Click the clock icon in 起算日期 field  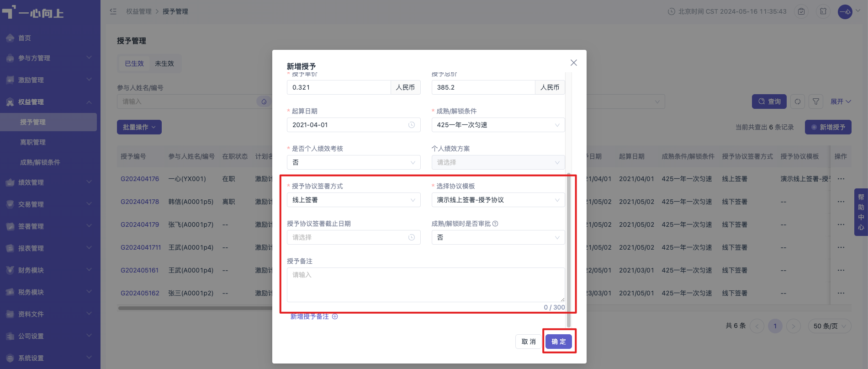(x=412, y=125)
